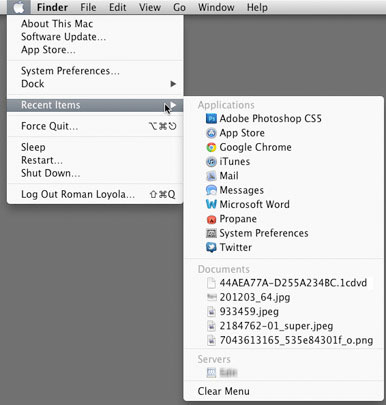Choose Restart...
Viewport: 386px width, 405px height.
[95, 160]
